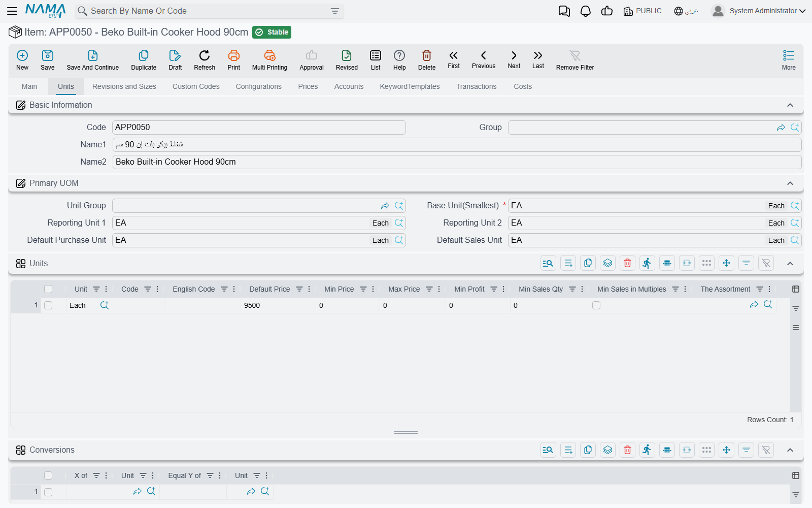This screenshot has width=812, height=508.
Task: Click Save And Continue
Action: click(93, 60)
